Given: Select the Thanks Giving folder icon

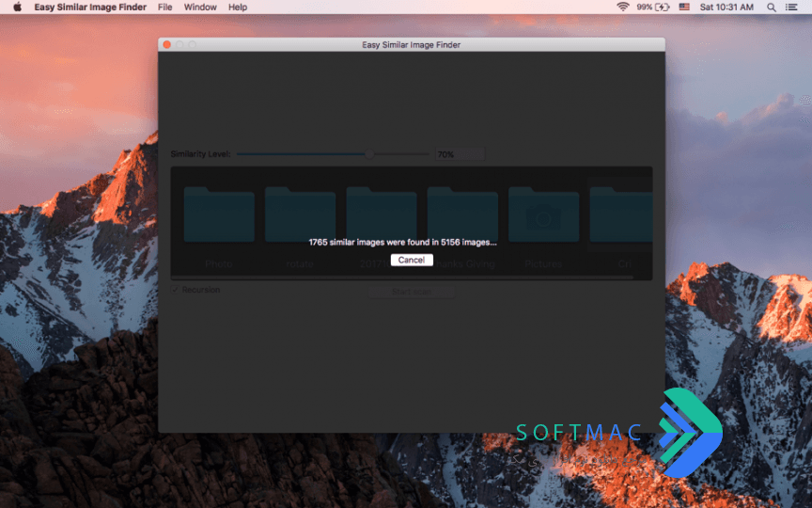Looking at the screenshot, I should point(462,214).
